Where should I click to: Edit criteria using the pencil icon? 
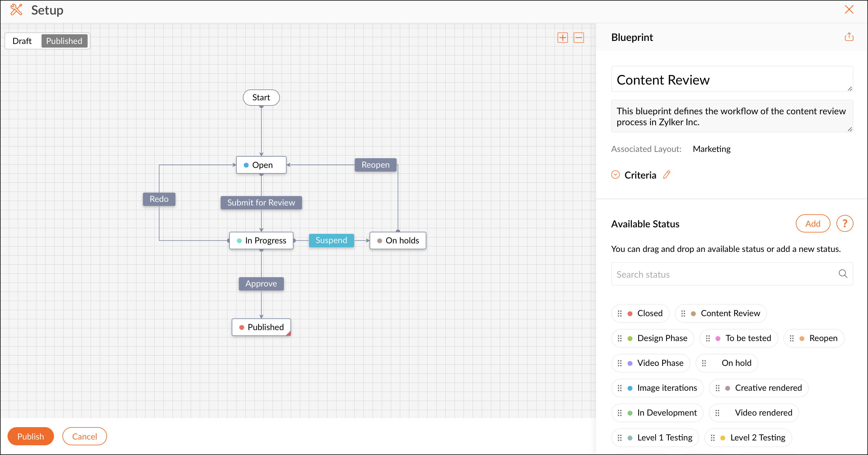[x=666, y=175]
